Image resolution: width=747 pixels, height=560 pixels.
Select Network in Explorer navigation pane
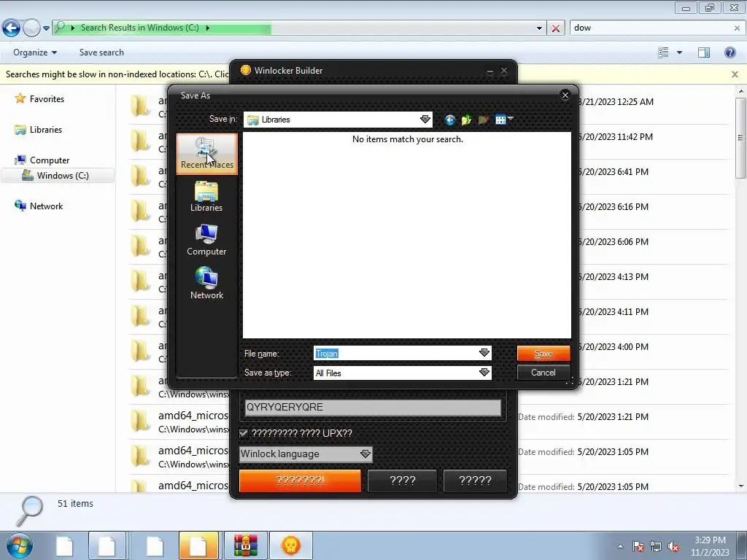(x=46, y=206)
